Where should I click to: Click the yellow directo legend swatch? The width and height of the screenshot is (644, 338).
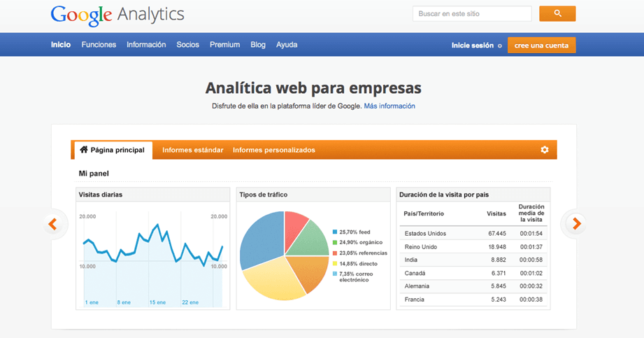pyautogui.click(x=335, y=264)
